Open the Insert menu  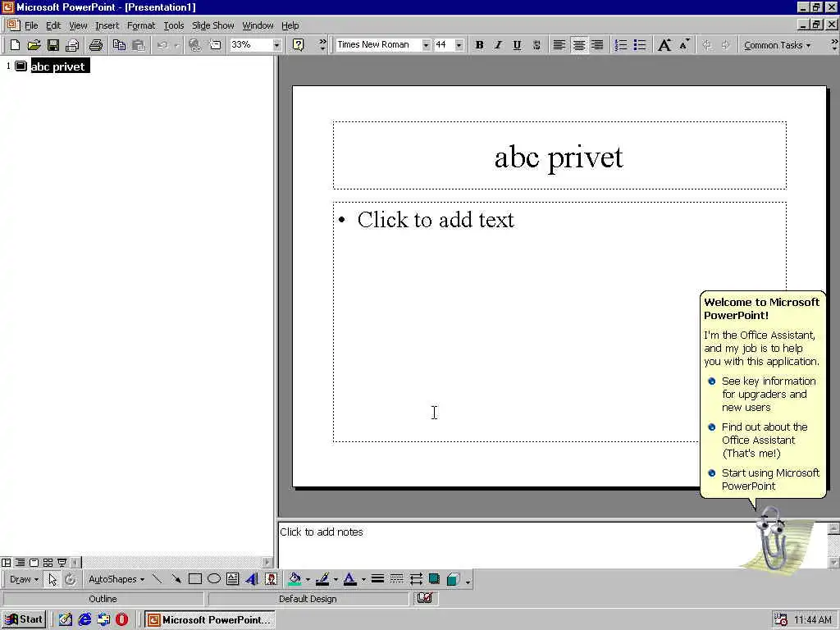[107, 25]
